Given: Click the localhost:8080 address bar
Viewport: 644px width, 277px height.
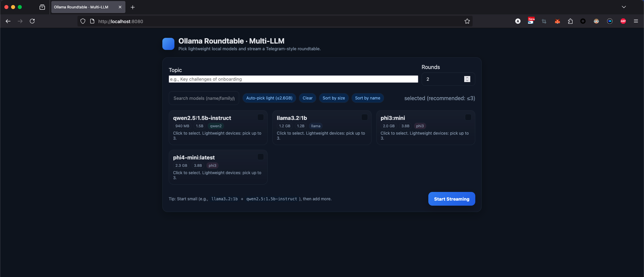Looking at the screenshot, I should pyautogui.click(x=275, y=21).
